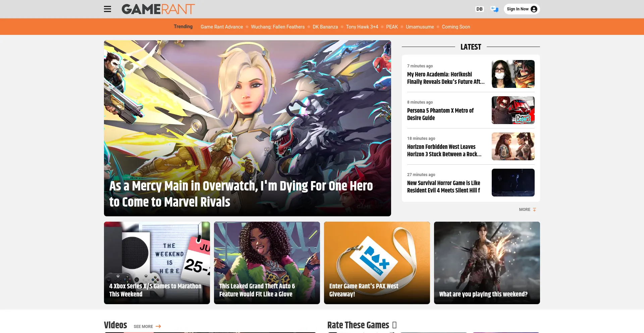Image resolution: width=644 pixels, height=333 pixels.
Task: Open Leaked Grand Theft Auto 6 Feature card
Action: [x=267, y=263]
